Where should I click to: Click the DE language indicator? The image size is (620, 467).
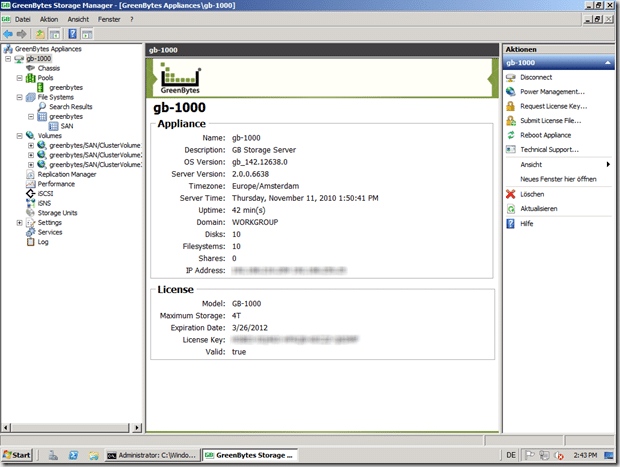tap(511, 455)
